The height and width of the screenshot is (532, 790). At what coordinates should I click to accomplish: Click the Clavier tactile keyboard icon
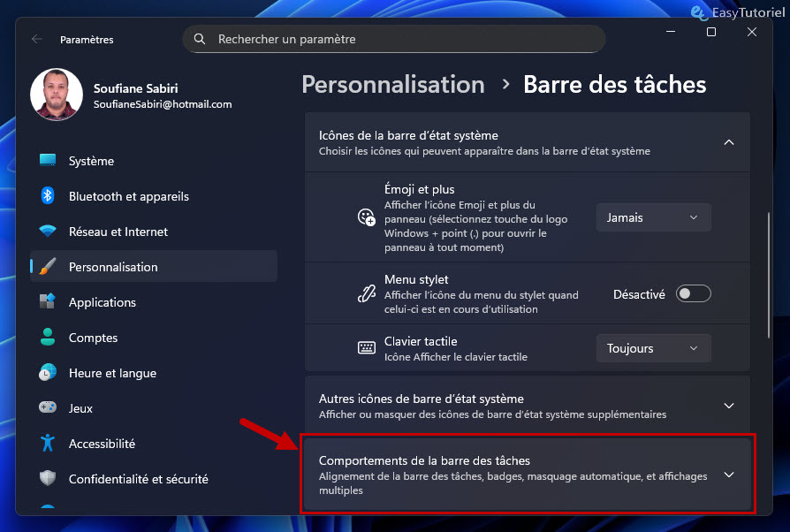pyautogui.click(x=366, y=347)
